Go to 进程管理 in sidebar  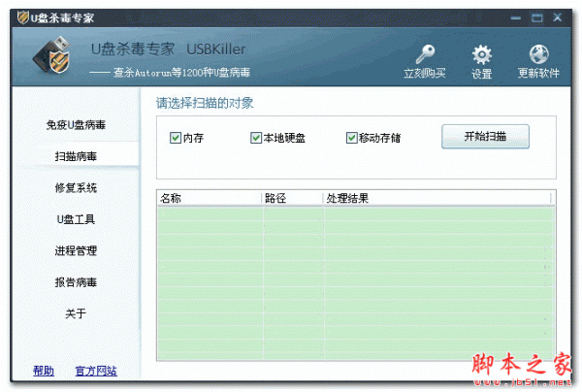coord(76,251)
